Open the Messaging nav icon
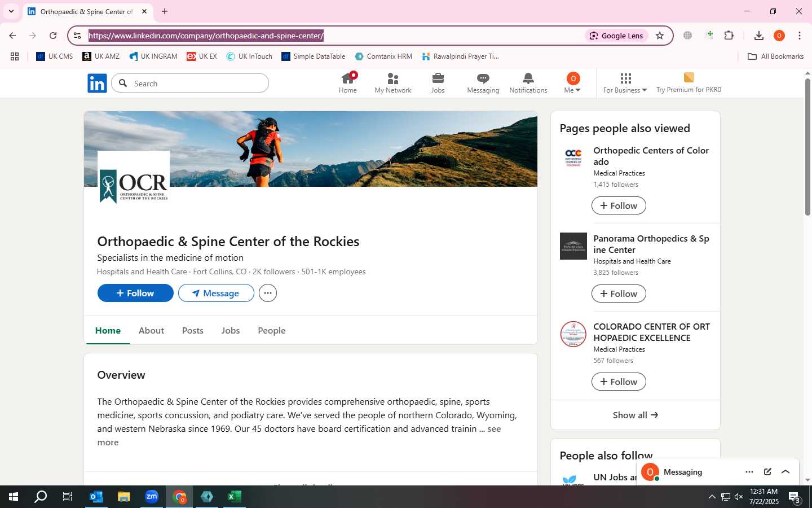The image size is (812, 508). coord(483,83)
